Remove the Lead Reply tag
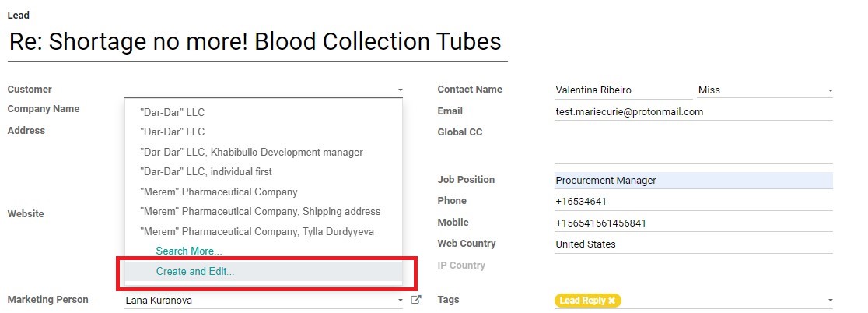The image size is (868, 313). (611, 301)
